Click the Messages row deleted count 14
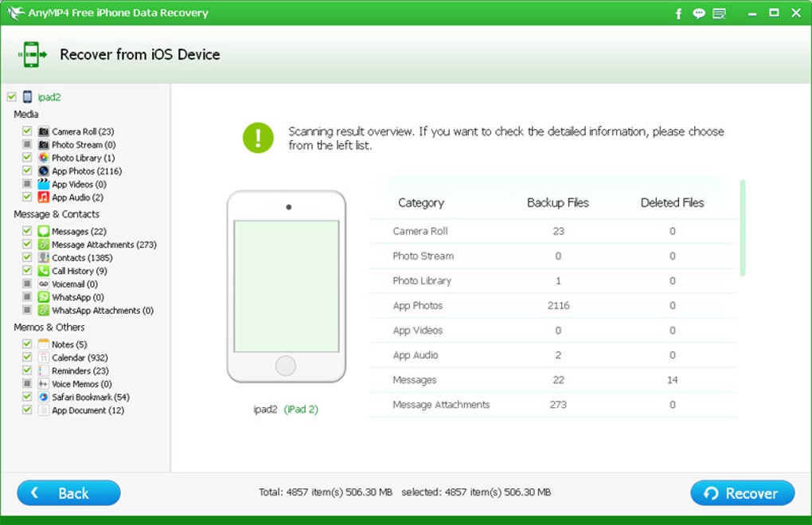This screenshot has width=812, height=525. click(672, 380)
